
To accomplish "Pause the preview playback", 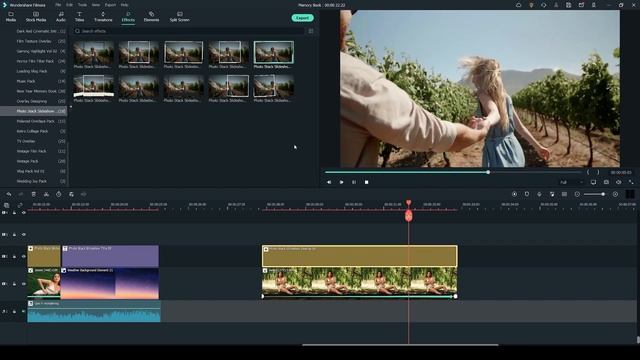I will pyautogui.click(x=354, y=182).
